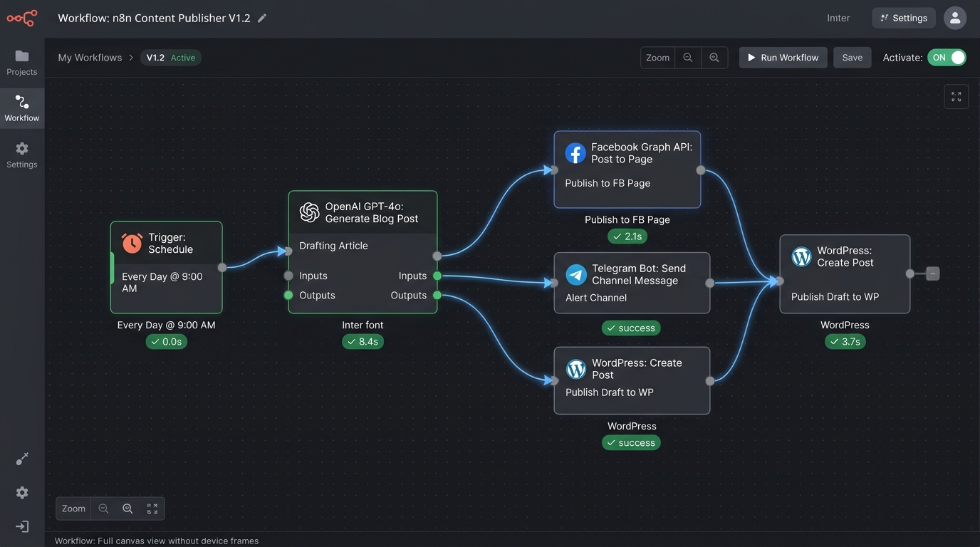Image resolution: width=980 pixels, height=547 pixels.
Task: Click the Imter text in top bar
Action: click(838, 18)
